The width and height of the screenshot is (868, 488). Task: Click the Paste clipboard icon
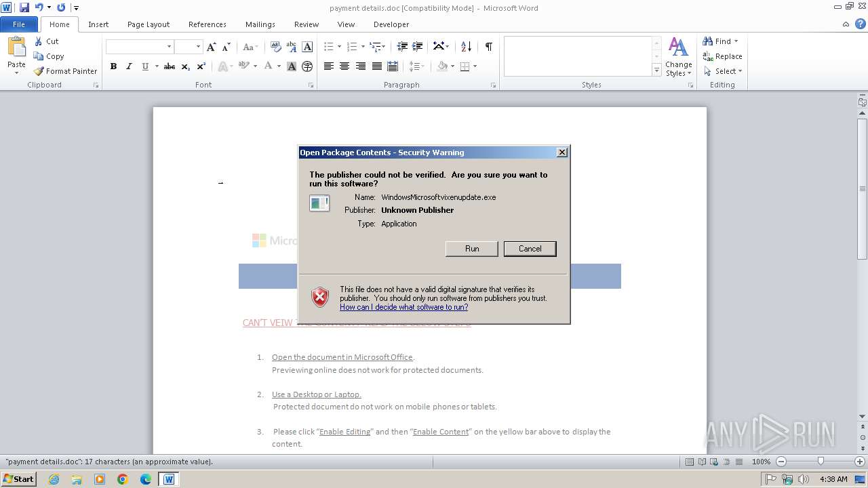[16, 47]
